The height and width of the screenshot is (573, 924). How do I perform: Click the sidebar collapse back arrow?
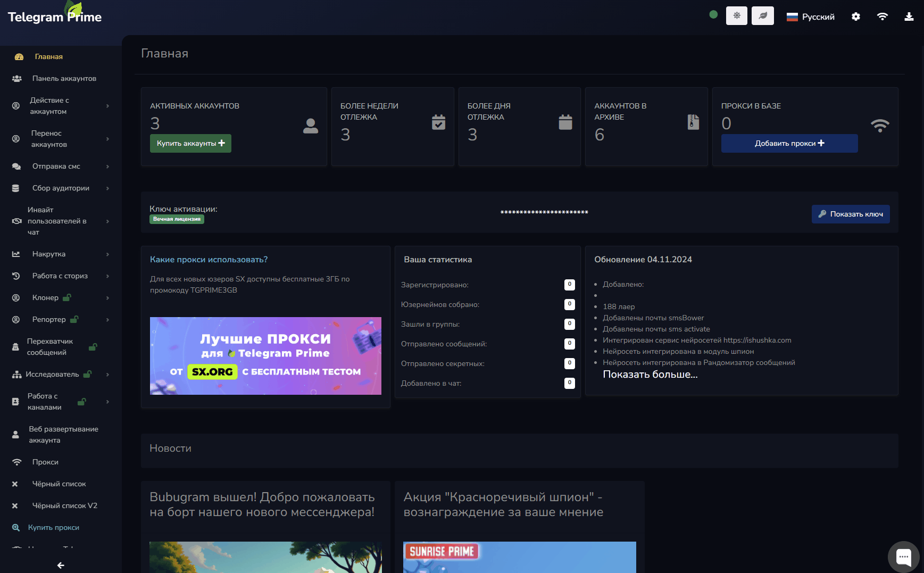coord(61,565)
